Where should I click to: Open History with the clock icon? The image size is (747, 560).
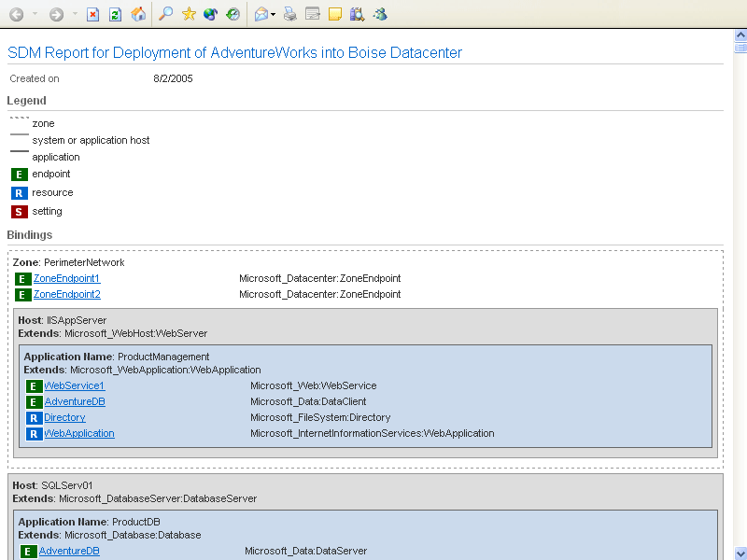(x=233, y=14)
